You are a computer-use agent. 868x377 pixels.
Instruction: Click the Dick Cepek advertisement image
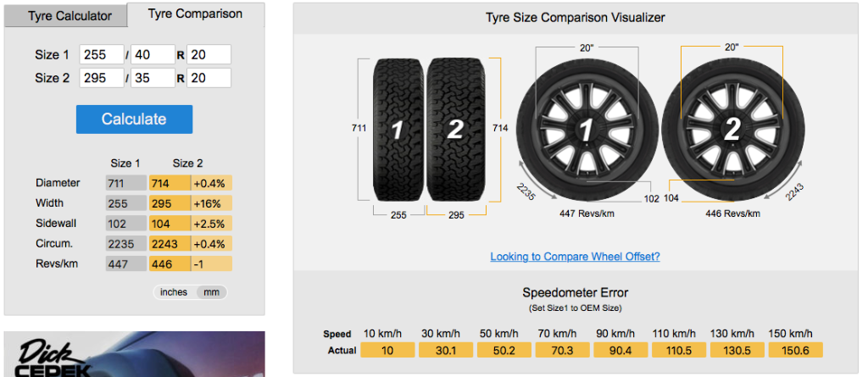point(134,354)
